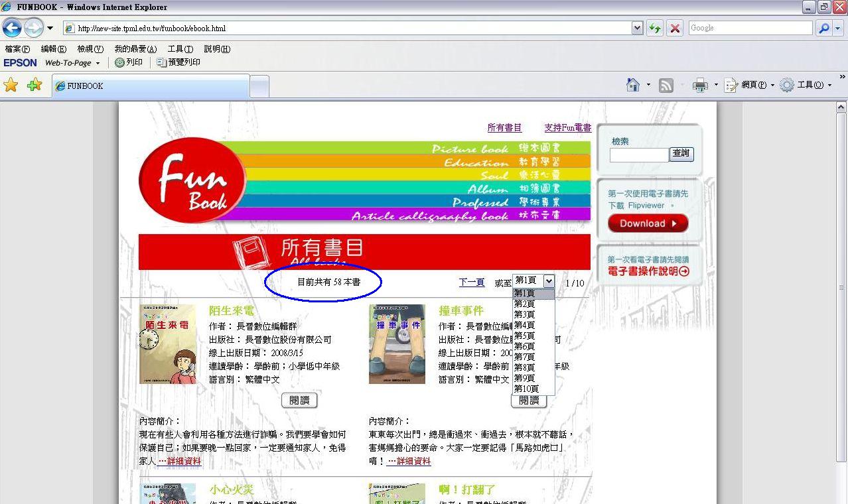Open a new blank tab
This screenshot has width=848, height=504.
(x=259, y=86)
